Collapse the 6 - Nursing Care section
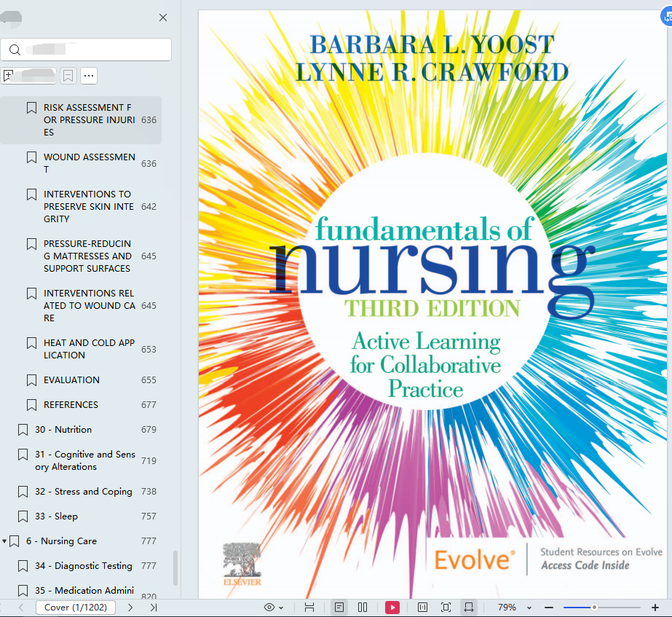 (4, 541)
